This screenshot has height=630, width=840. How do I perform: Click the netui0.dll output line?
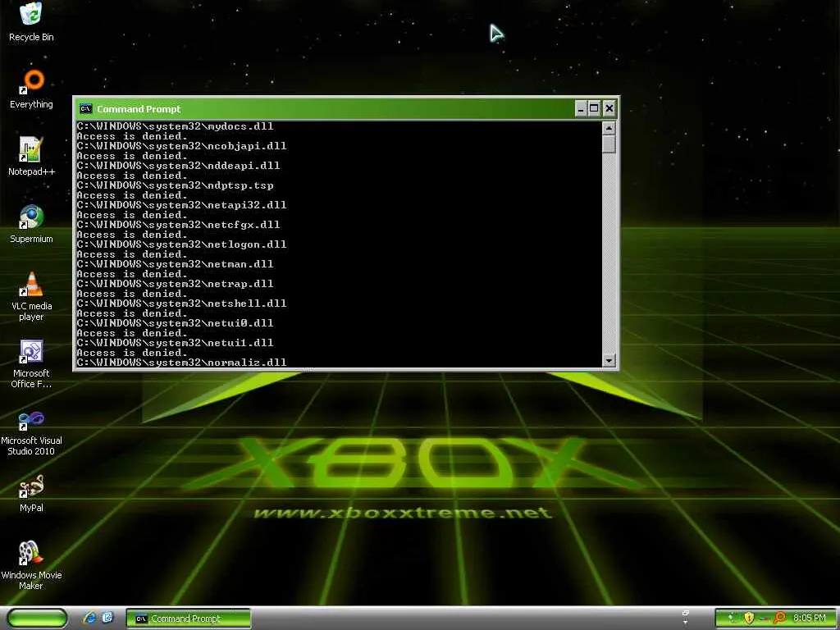click(175, 323)
